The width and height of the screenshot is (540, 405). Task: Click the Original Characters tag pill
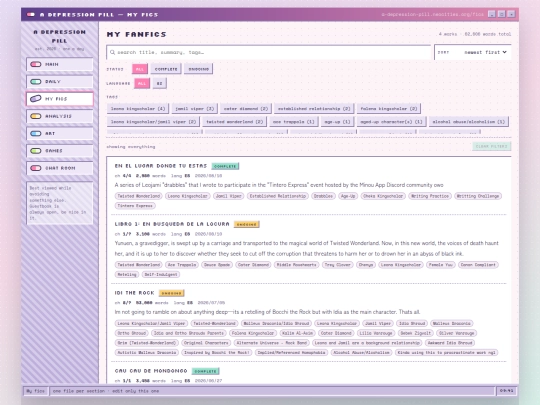[x=206, y=343]
